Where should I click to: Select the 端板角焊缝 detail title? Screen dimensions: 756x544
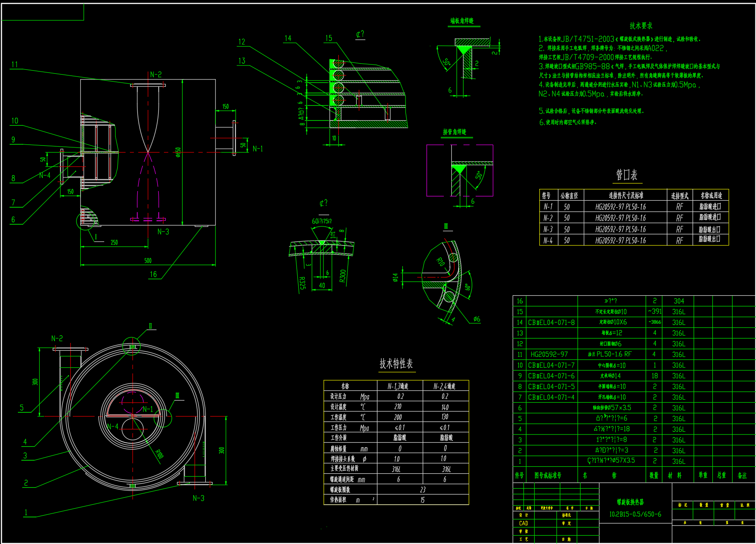[x=462, y=21]
